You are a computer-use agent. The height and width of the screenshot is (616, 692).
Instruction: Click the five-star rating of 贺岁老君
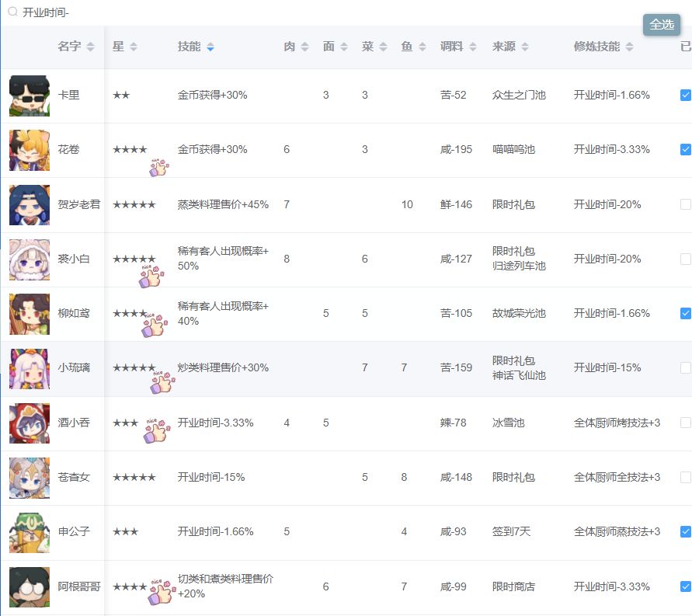coord(134,205)
